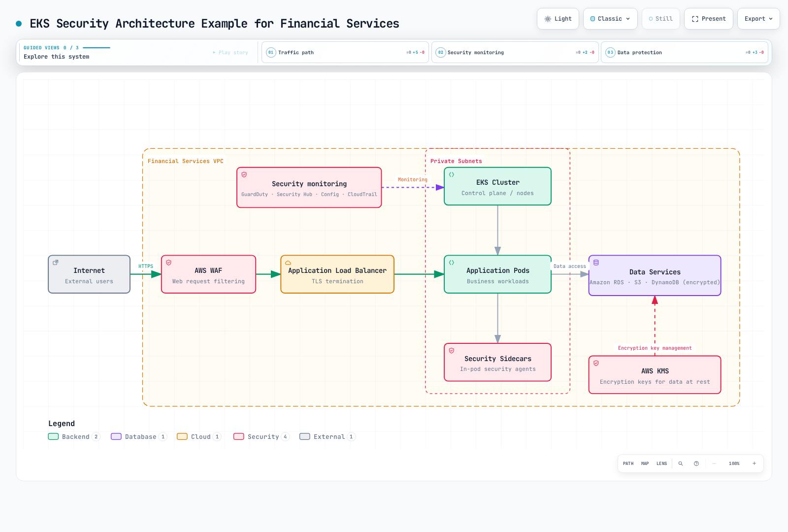Image resolution: width=788 pixels, height=532 pixels.
Task: Click the Private Subnets group label
Action: pos(456,161)
